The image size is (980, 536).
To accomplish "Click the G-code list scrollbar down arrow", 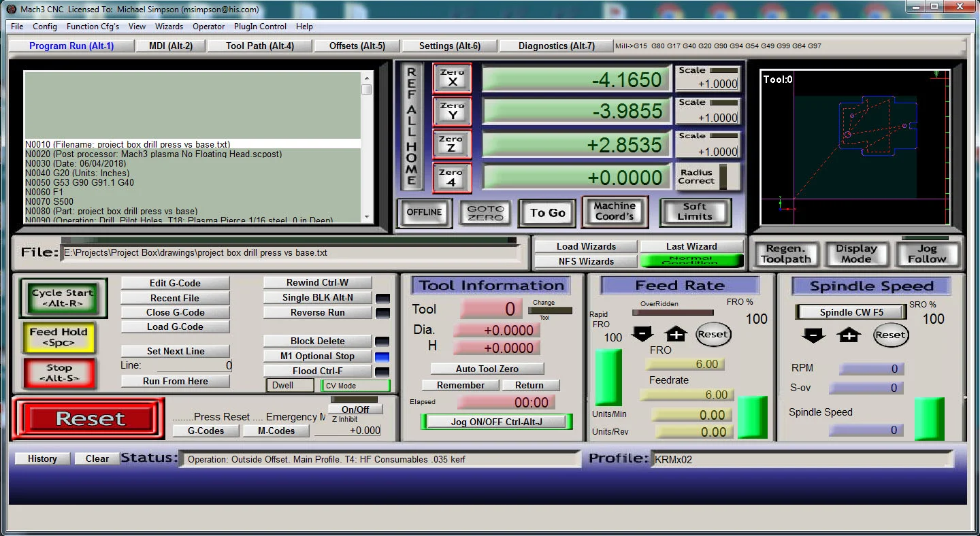I will (x=367, y=218).
